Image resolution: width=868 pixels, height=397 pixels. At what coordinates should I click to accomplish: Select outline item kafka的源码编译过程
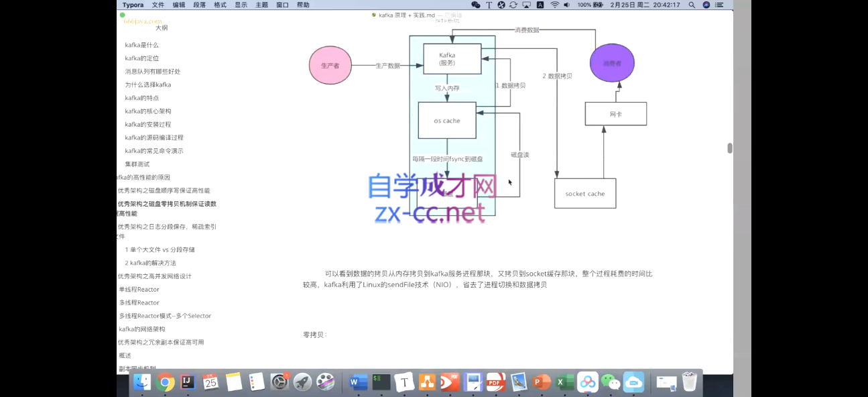[x=153, y=137]
